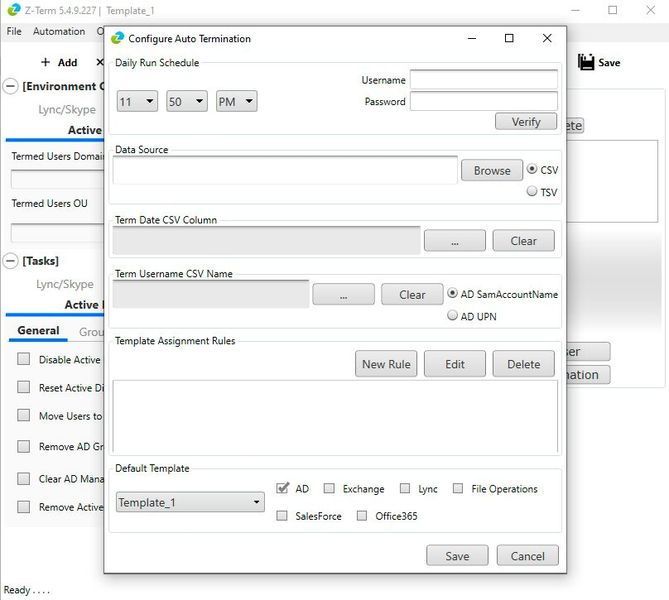Select AD SamAccountName radio option
The width and height of the screenshot is (669, 600).
tap(452, 293)
